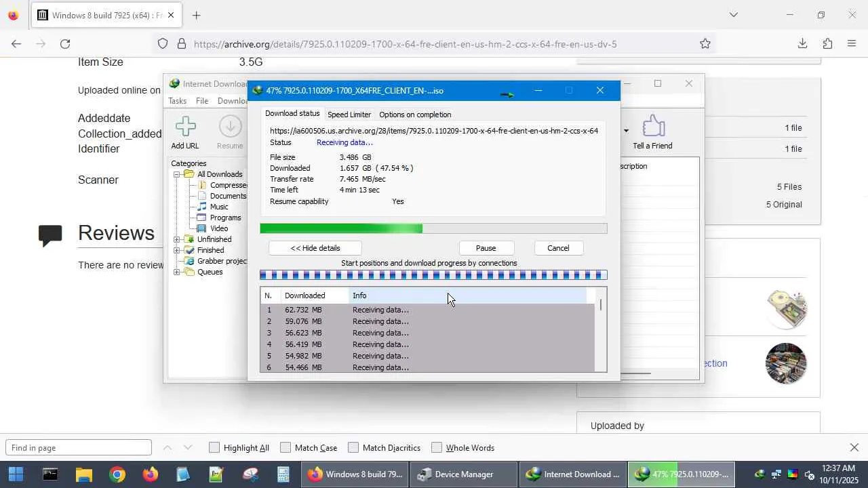Switch to the Speed Limiter tab
The image size is (868, 488).
(x=349, y=115)
